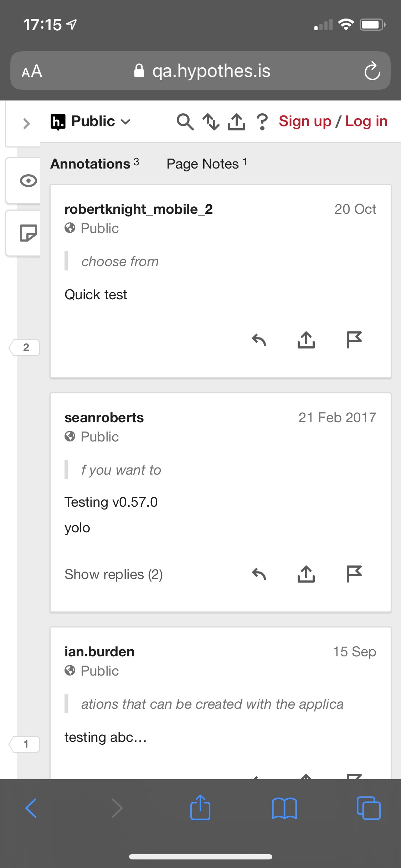Change the annotation sort order
Image resolution: width=401 pixels, height=868 pixels.
[x=212, y=122]
